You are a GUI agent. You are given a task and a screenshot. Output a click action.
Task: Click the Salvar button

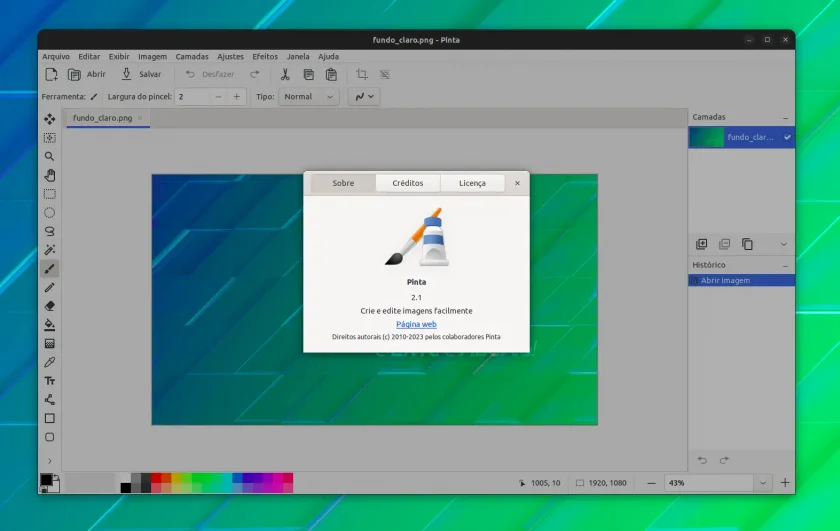(x=141, y=74)
